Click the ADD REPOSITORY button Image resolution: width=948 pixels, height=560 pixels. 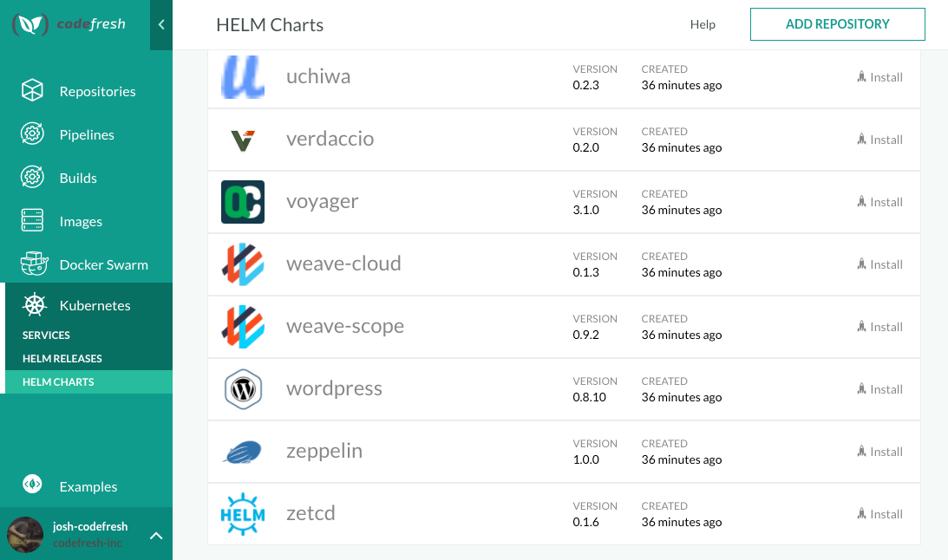pyautogui.click(x=837, y=24)
